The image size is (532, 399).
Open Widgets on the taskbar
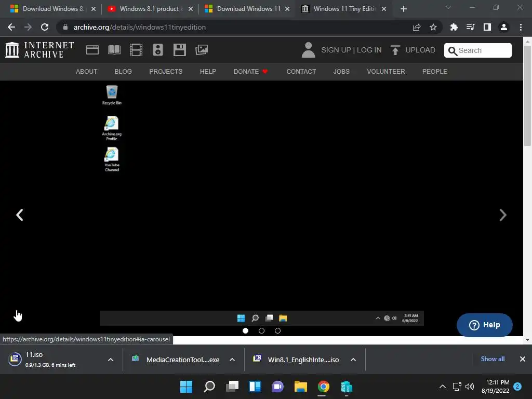[x=255, y=387]
